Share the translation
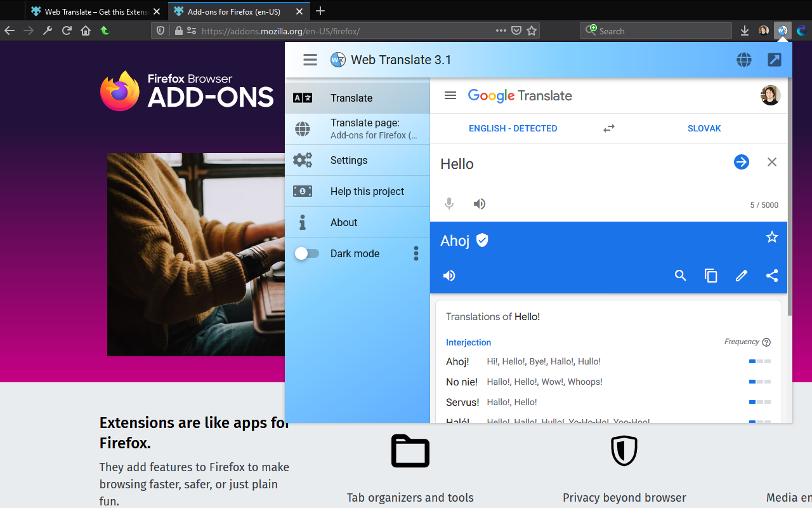This screenshot has height=508, width=812. click(x=772, y=276)
